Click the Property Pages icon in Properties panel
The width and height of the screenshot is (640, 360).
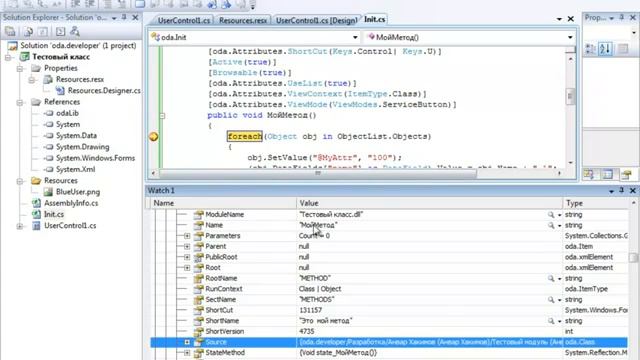point(623,49)
